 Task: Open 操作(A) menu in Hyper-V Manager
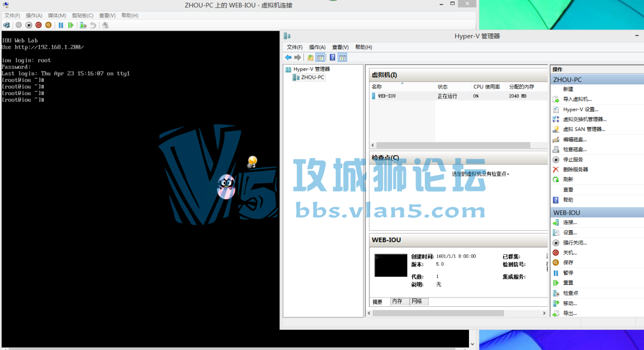click(317, 47)
